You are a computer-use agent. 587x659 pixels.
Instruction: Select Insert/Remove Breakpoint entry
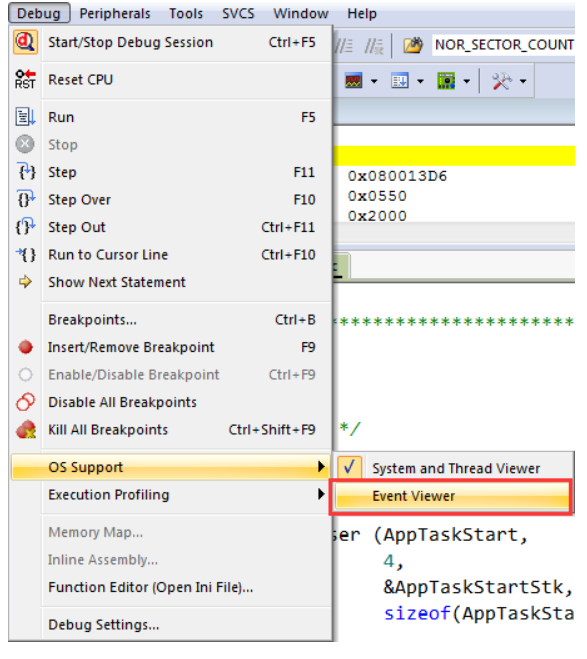pyautogui.click(x=170, y=347)
